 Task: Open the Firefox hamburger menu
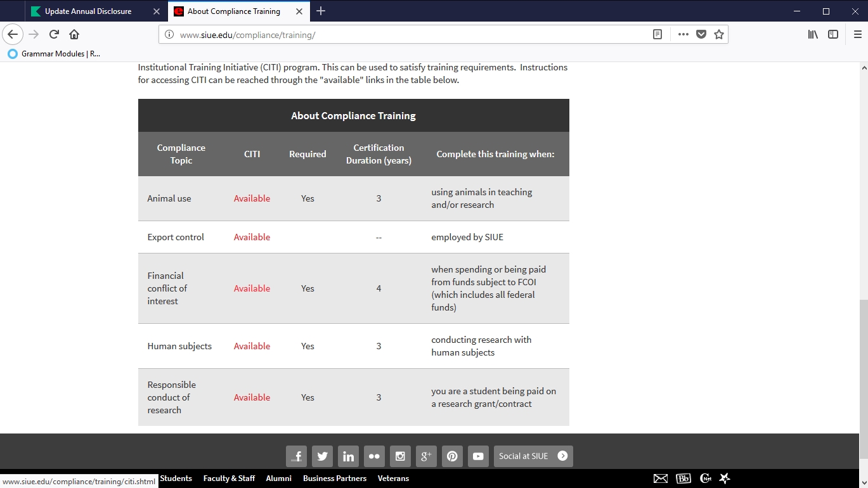tap(857, 35)
